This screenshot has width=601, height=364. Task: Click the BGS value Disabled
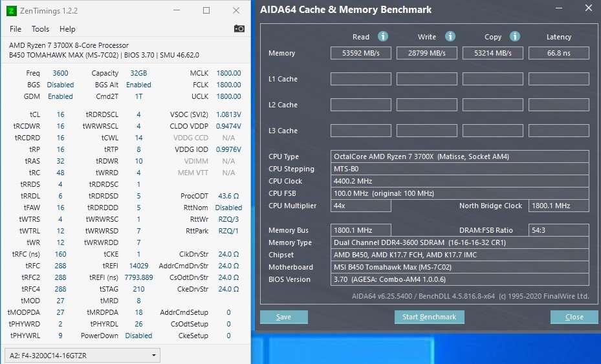pos(60,85)
